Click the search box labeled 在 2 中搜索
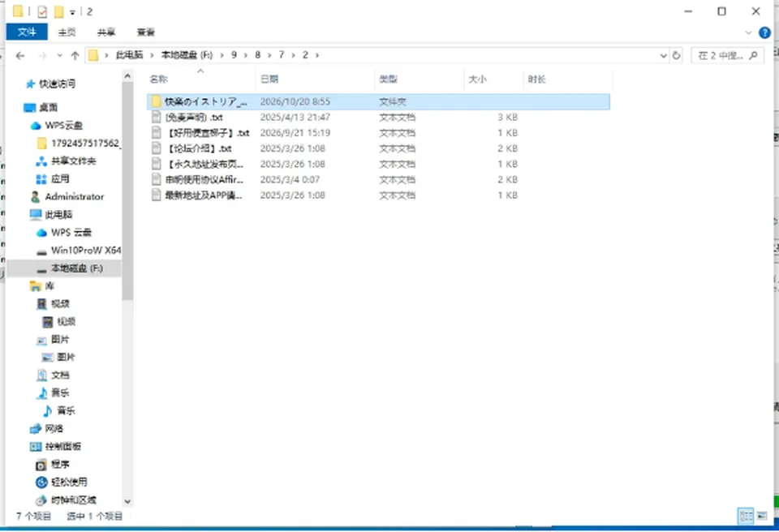The image size is (779, 532). point(726,56)
